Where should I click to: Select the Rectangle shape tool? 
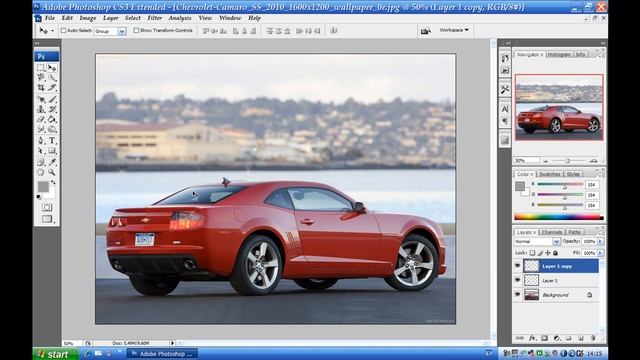click(52, 151)
